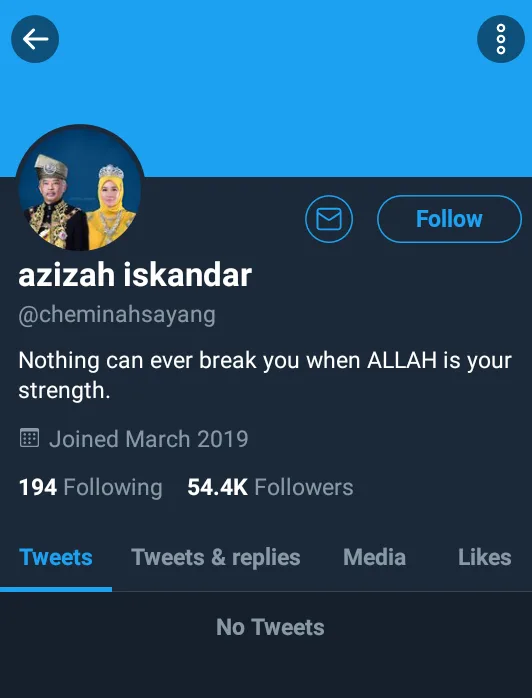Tap the calendar icon beside Joined date

[x=29, y=438]
